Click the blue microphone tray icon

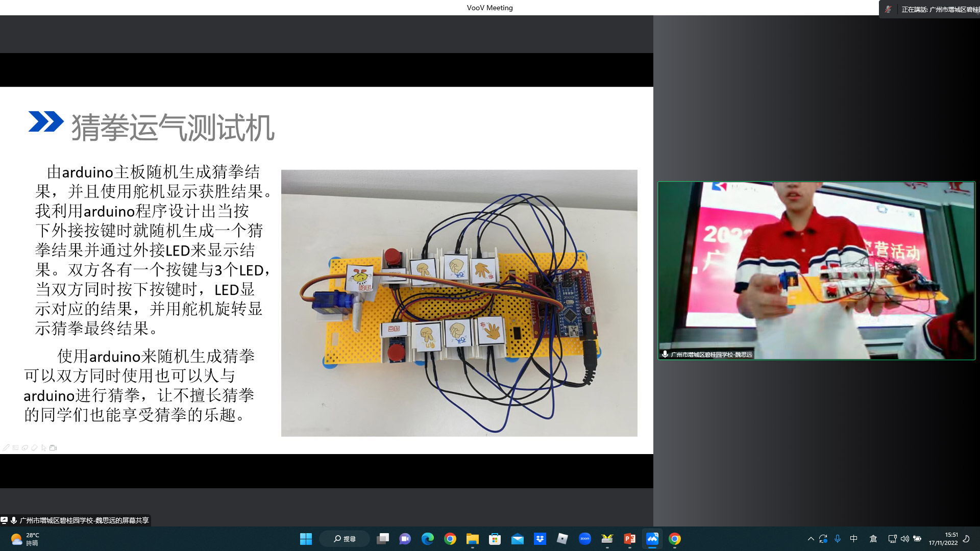838,539
